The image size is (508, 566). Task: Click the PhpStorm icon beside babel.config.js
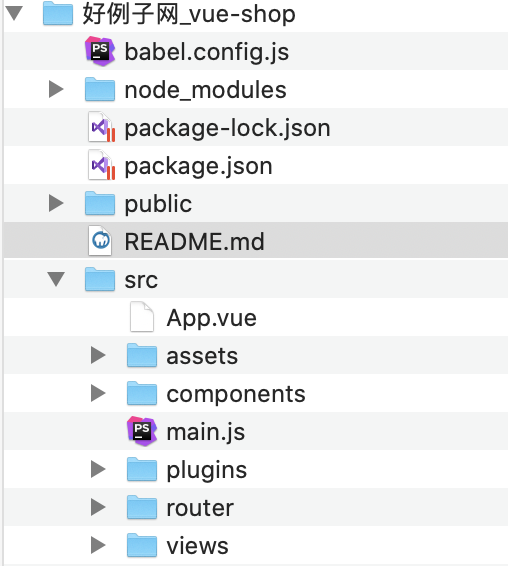100,51
